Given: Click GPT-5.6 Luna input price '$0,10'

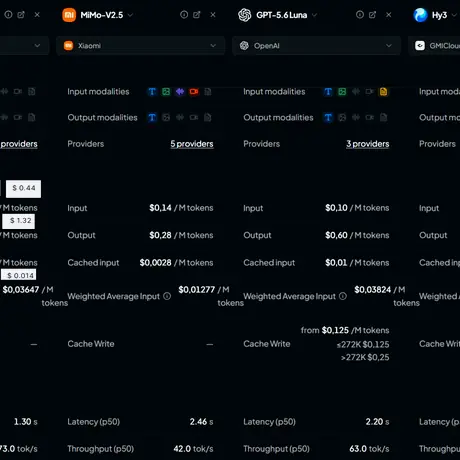Looking at the screenshot, I should (336, 208).
